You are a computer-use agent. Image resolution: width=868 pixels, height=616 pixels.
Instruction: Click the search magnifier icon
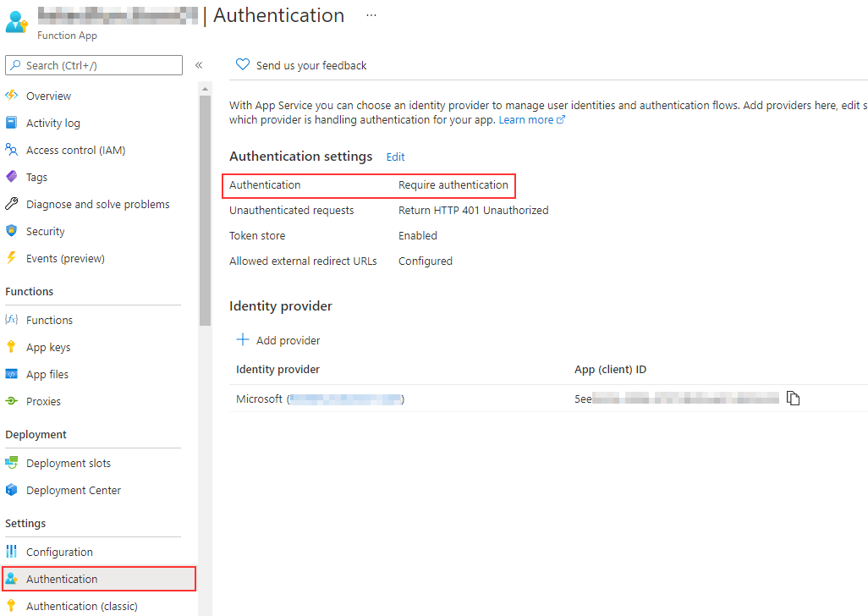(16, 65)
